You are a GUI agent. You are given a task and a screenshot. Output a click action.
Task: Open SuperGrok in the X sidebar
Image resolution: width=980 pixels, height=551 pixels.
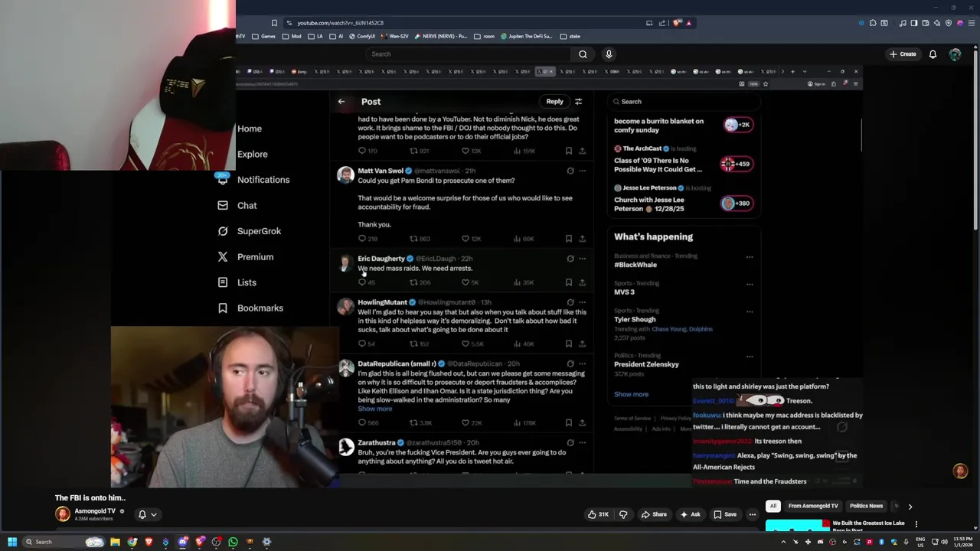250,231
